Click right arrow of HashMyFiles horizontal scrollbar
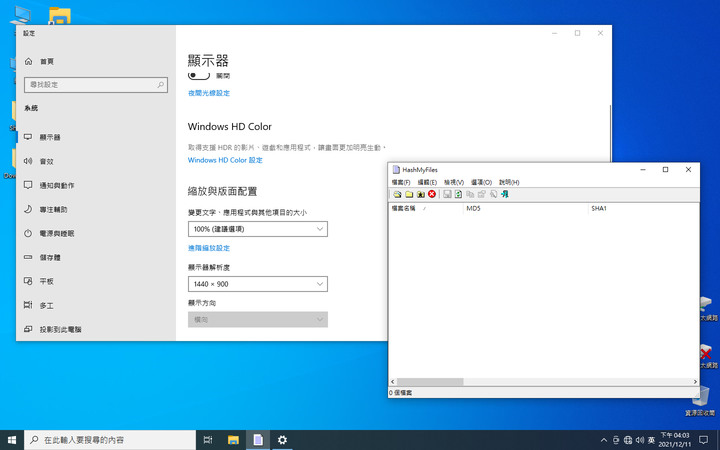This screenshot has height=450, width=720. click(x=695, y=382)
